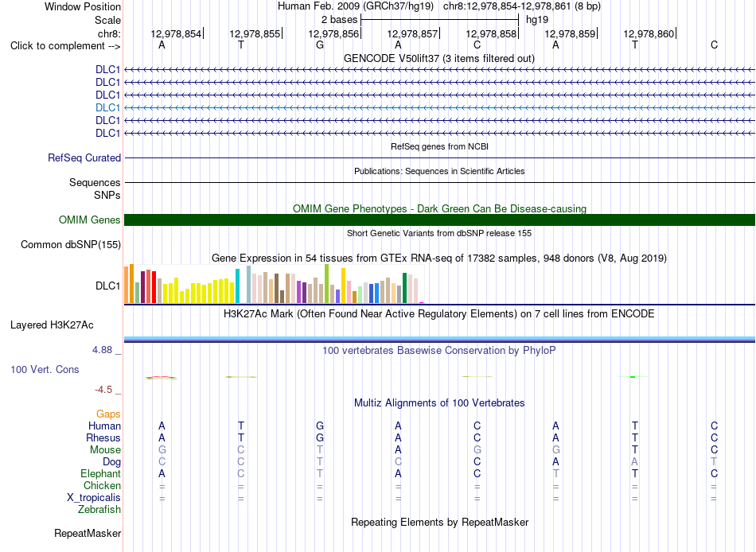Viewport: 756px width, 552px height.
Task: Click the RepeatMasker track label
Action: pyautogui.click(x=88, y=533)
